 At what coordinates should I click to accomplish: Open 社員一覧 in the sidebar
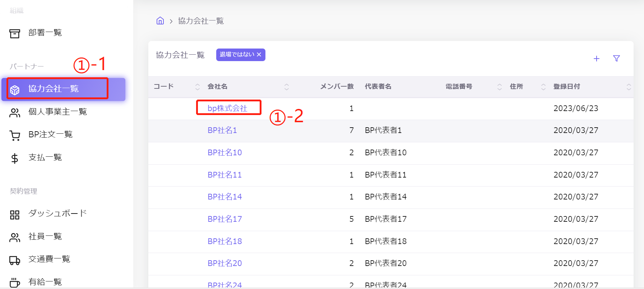pos(45,237)
